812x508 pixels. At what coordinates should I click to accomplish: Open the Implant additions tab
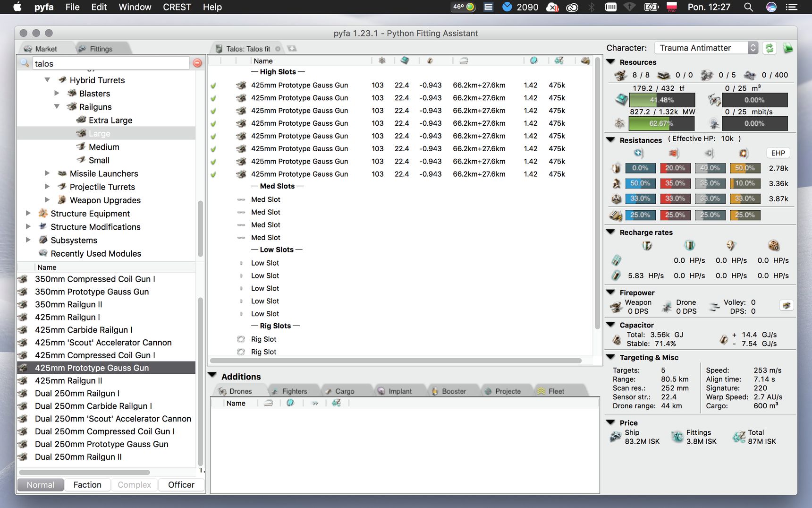click(x=400, y=391)
